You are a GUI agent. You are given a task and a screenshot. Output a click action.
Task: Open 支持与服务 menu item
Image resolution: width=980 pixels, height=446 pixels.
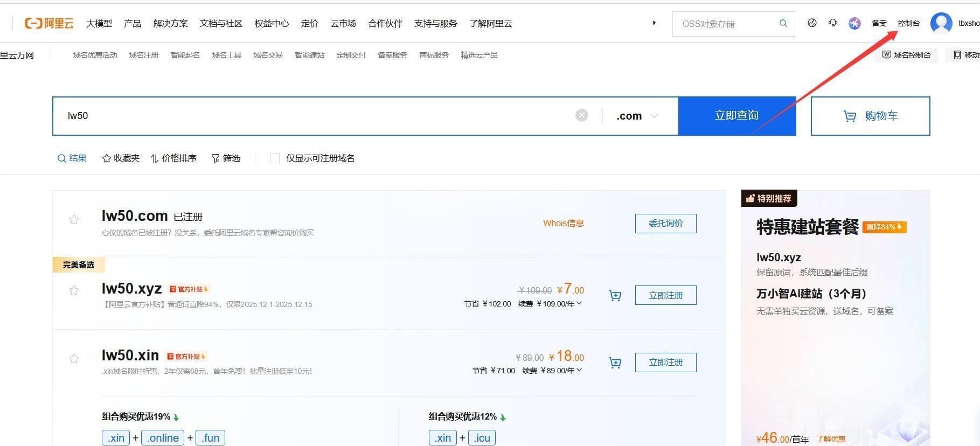[436, 23]
